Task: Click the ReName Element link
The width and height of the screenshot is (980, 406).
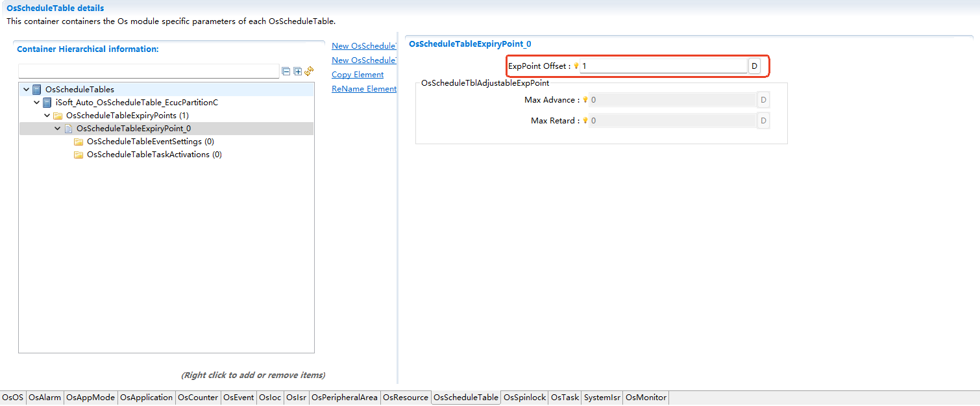Action: pyautogui.click(x=363, y=89)
